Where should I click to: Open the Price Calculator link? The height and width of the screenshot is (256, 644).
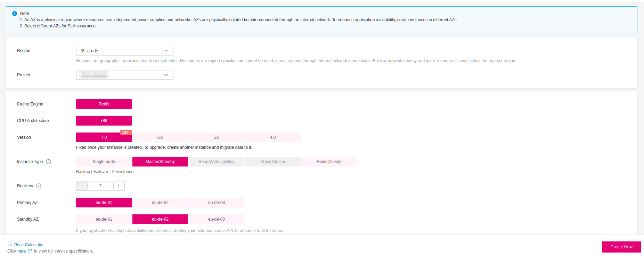29,245
